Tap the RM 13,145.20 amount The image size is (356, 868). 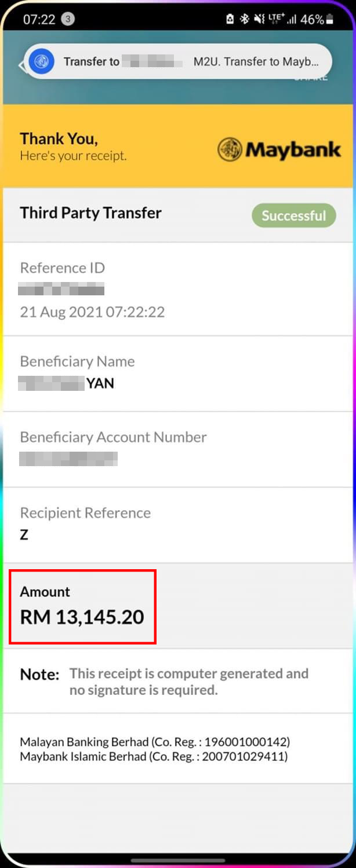82,617
